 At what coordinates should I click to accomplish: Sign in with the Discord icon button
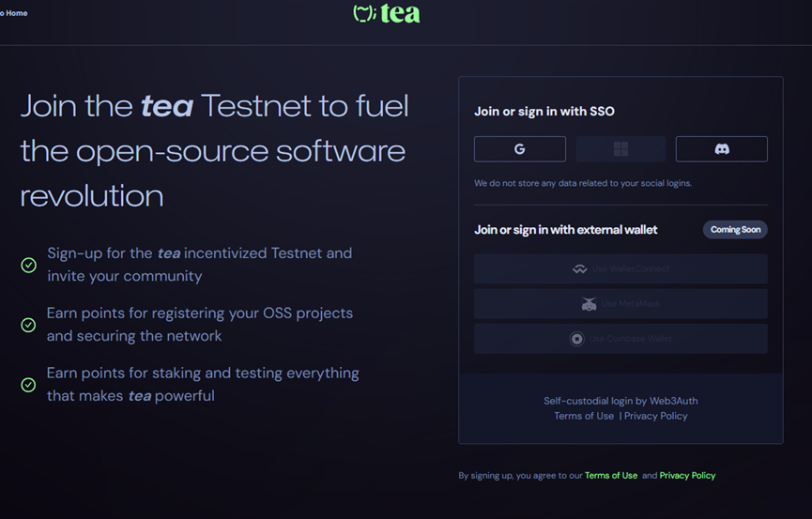(x=721, y=149)
